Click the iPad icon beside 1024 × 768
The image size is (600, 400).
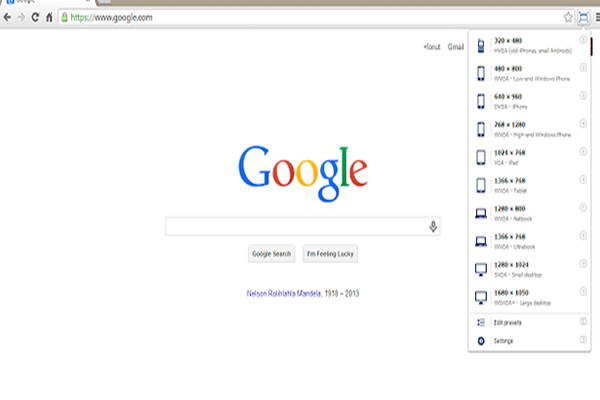tap(481, 157)
